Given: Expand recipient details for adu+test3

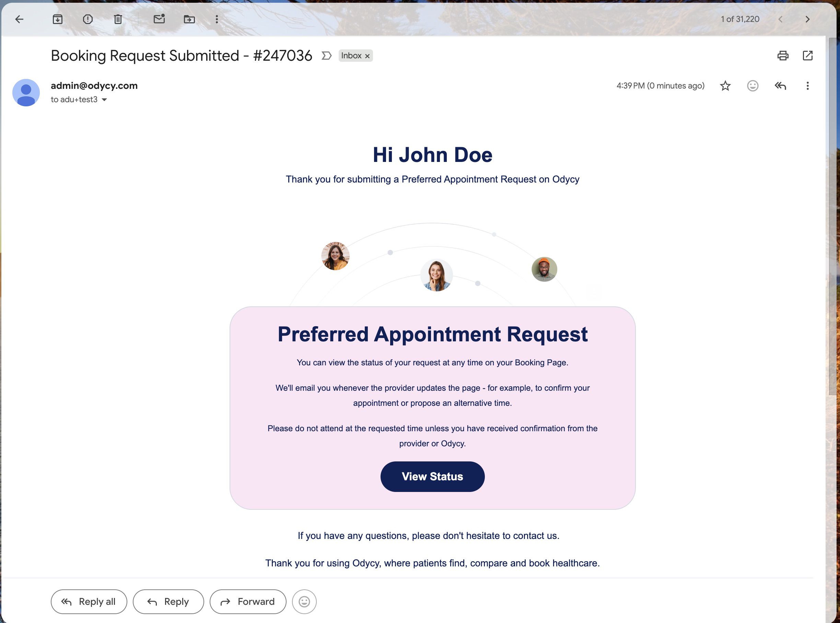Looking at the screenshot, I should click(104, 99).
